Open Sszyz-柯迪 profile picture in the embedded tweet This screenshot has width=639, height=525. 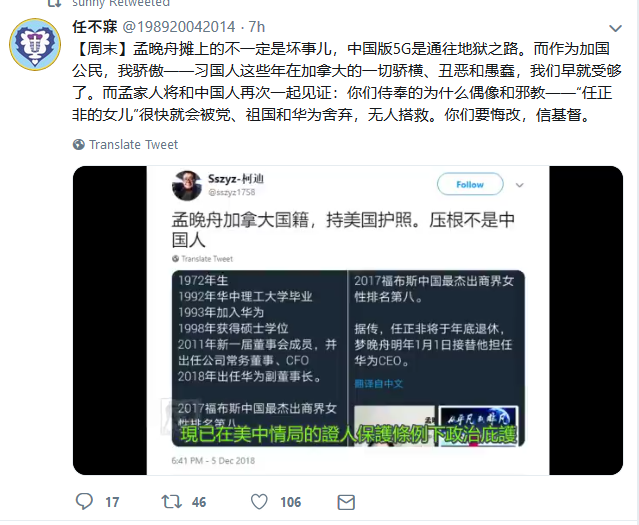click(187, 185)
